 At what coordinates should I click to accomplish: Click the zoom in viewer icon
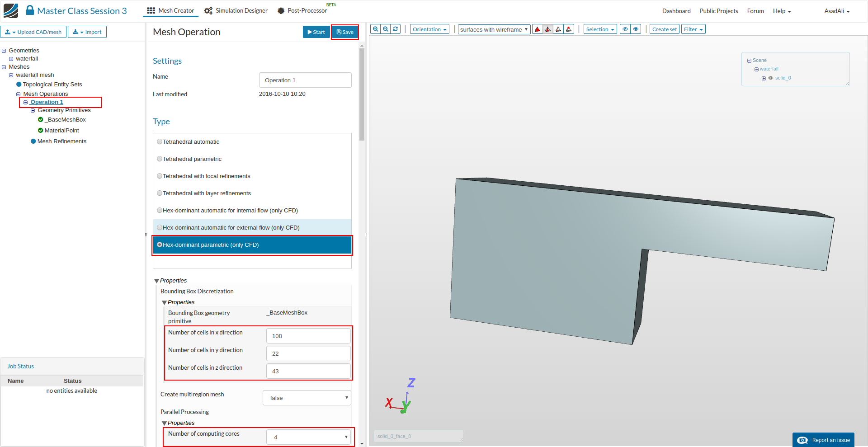click(376, 29)
